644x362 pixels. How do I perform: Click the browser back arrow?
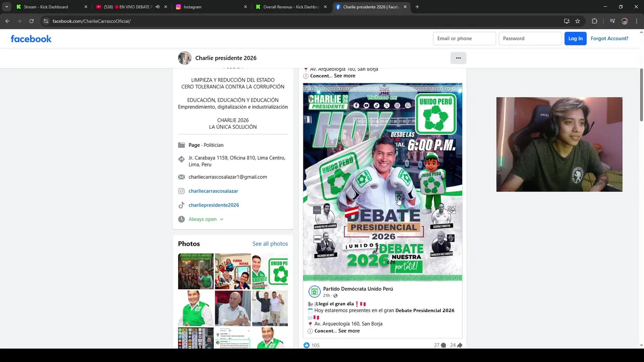7,21
